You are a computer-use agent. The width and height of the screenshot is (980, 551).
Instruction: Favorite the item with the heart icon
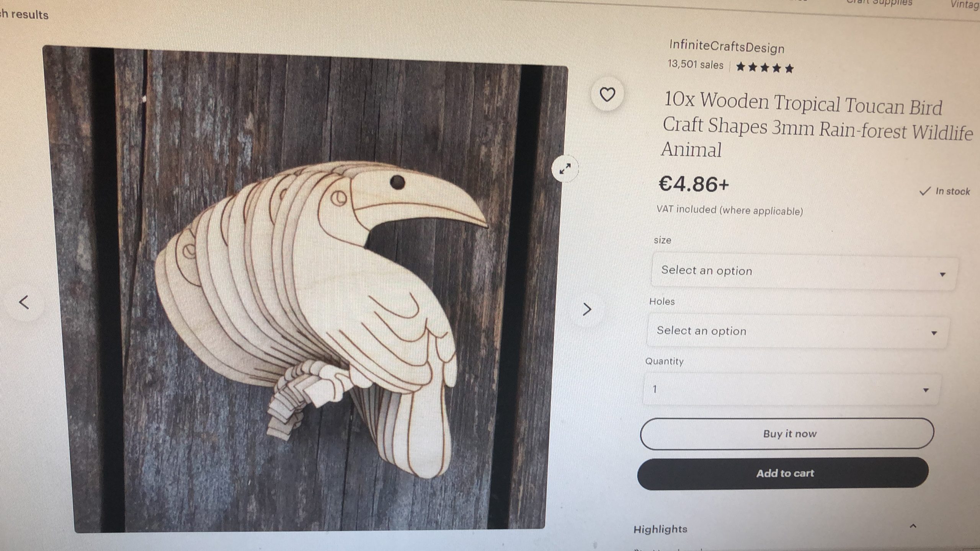[607, 95]
